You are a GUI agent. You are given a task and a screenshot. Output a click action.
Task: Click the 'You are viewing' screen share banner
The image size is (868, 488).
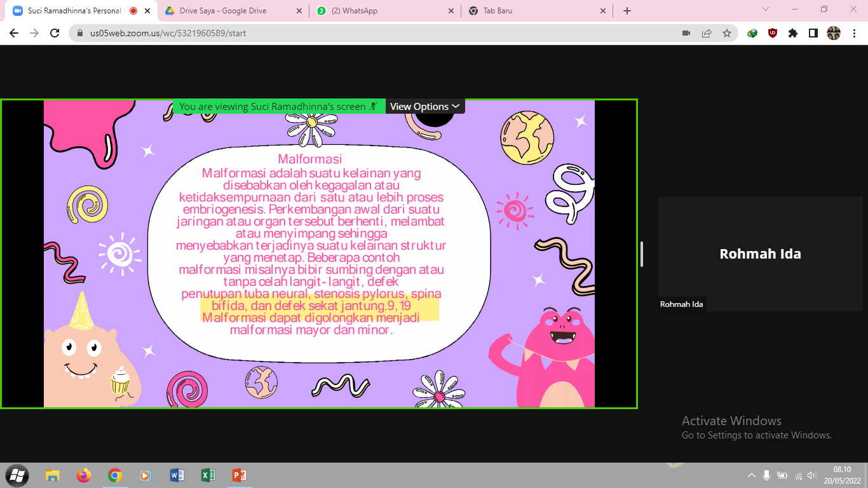pos(279,107)
